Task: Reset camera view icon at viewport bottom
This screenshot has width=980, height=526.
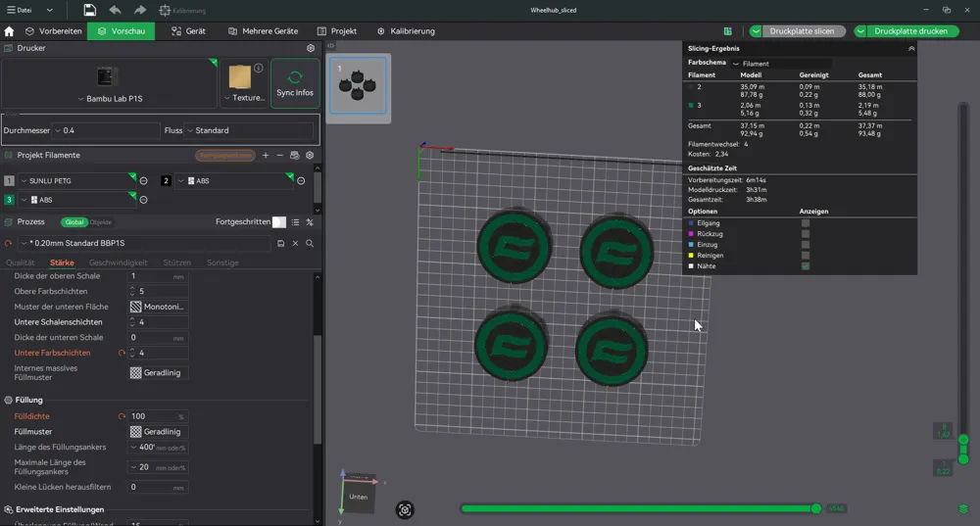Action: click(x=405, y=509)
